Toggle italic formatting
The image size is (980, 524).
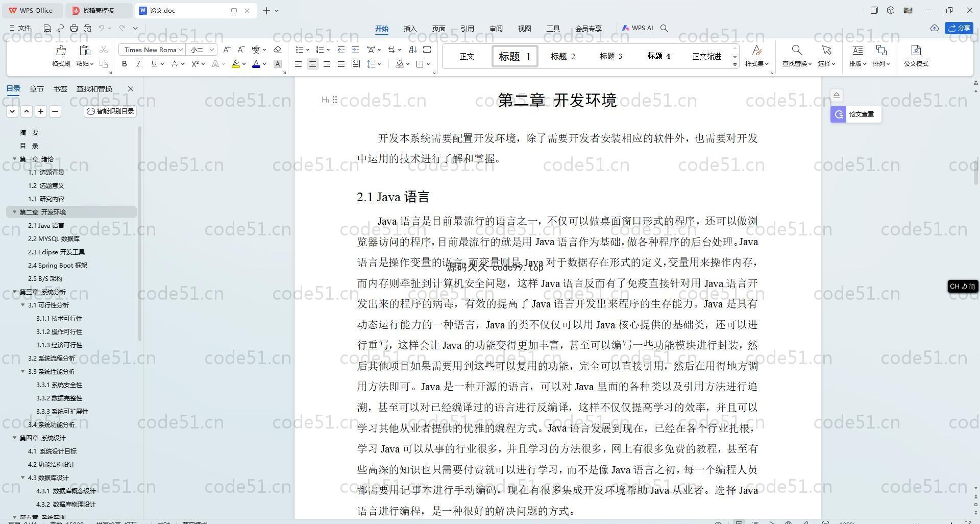(138, 64)
